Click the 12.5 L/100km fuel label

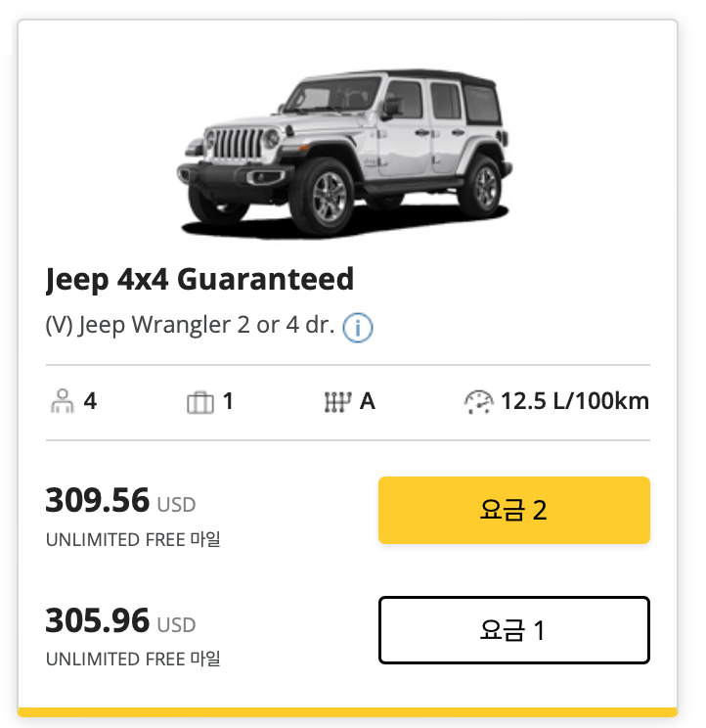(575, 401)
